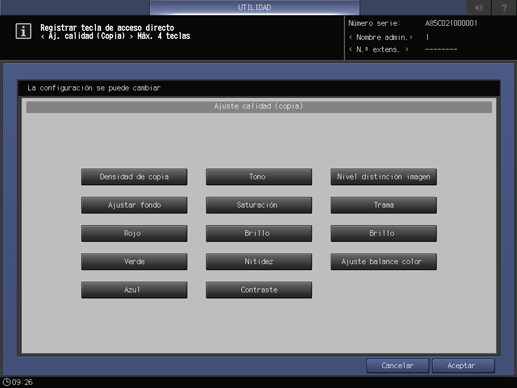This screenshot has height=388, width=517.
Task: Pick the Rojo key
Action: click(x=134, y=233)
